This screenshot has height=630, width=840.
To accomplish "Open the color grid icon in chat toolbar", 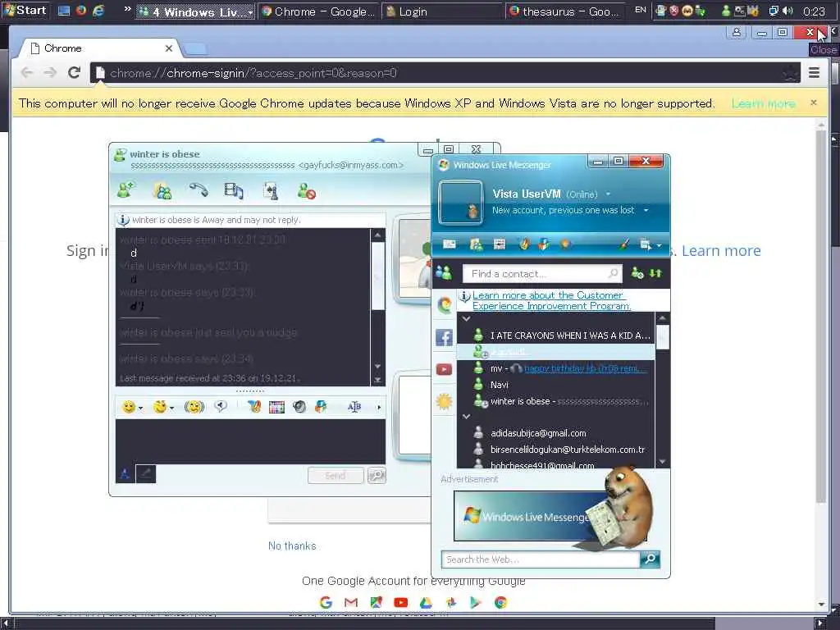I will point(276,407).
